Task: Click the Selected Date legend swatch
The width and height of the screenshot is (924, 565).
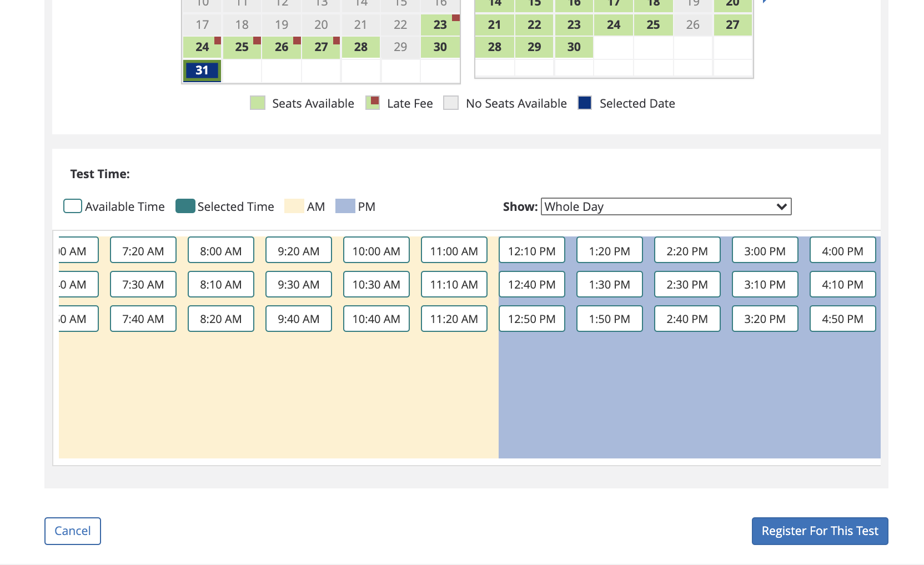Action: pyautogui.click(x=585, y=103)
